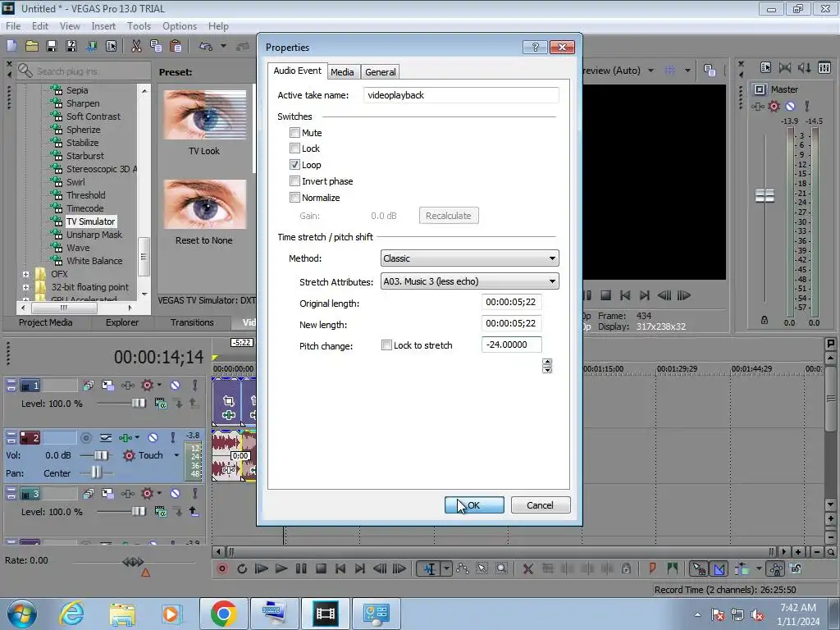Enable the Invert phase checkbox
The width and height of the screenshot is (840, 630).
pos(294,181)
